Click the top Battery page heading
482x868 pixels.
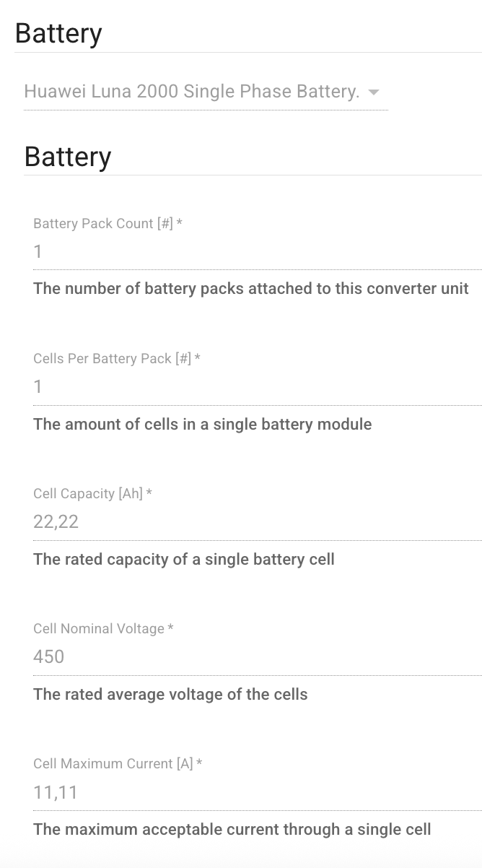[x=58, y=32]
